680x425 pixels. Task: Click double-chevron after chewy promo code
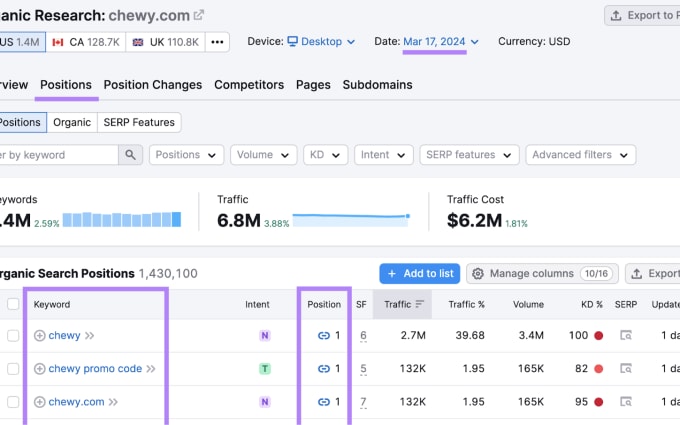click(x=151, y=369)
